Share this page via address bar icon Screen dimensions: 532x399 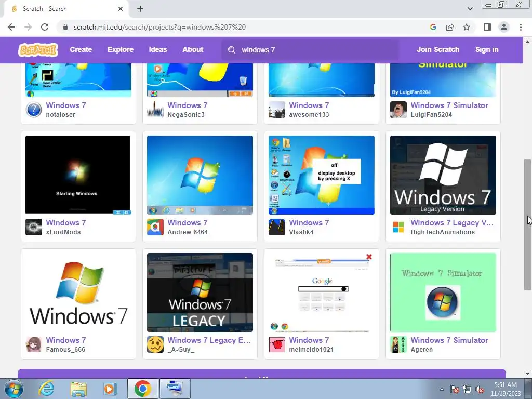(x=450, y=27)
